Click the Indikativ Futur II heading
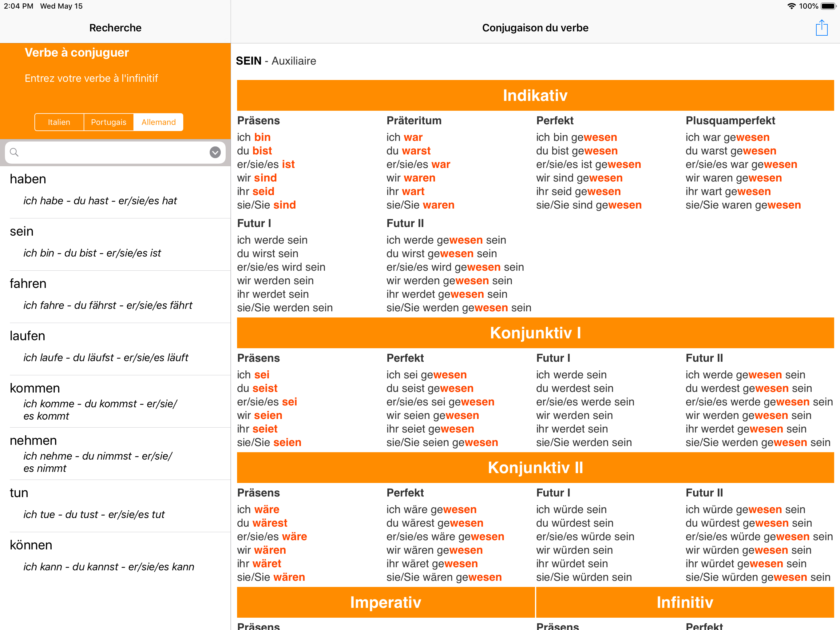This screenshot has height=630, width=840. coord(405,223)
